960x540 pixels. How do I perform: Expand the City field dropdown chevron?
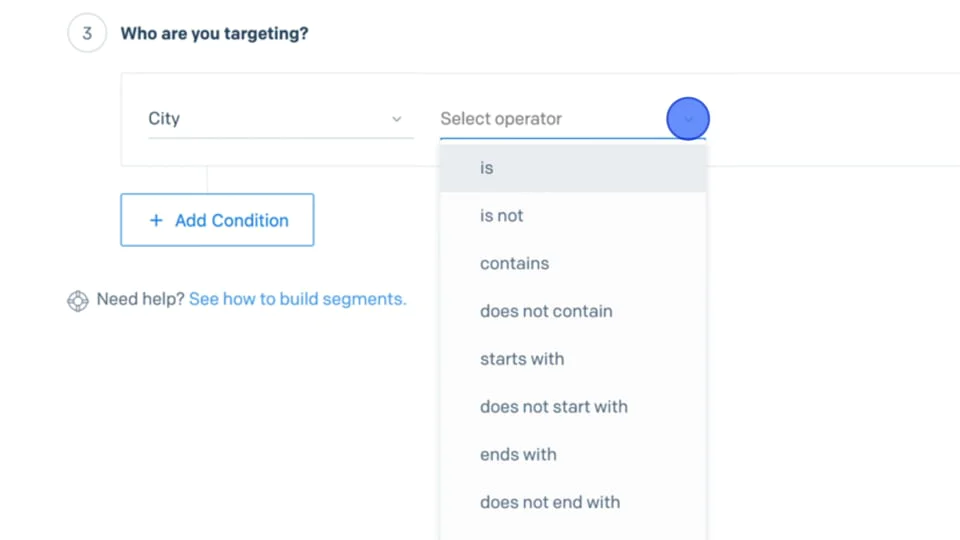click(x=397, y=119)
